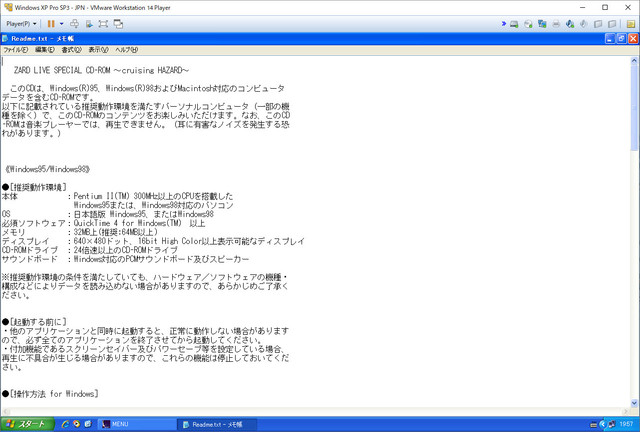This screenshot has width=640, height=432.
Task: Click the ●[起動する前に] heading
Action: pyautogui.click(x=34, y=322)
